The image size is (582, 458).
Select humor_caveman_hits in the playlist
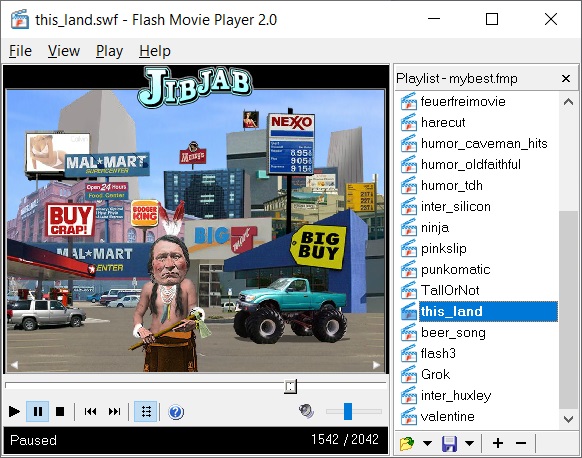pos(484,144)
